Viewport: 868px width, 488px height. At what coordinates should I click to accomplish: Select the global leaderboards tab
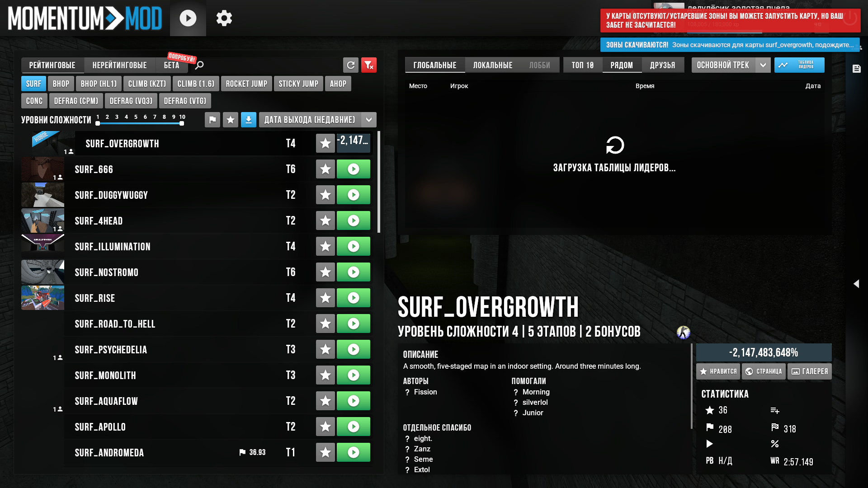pos(435,65)
